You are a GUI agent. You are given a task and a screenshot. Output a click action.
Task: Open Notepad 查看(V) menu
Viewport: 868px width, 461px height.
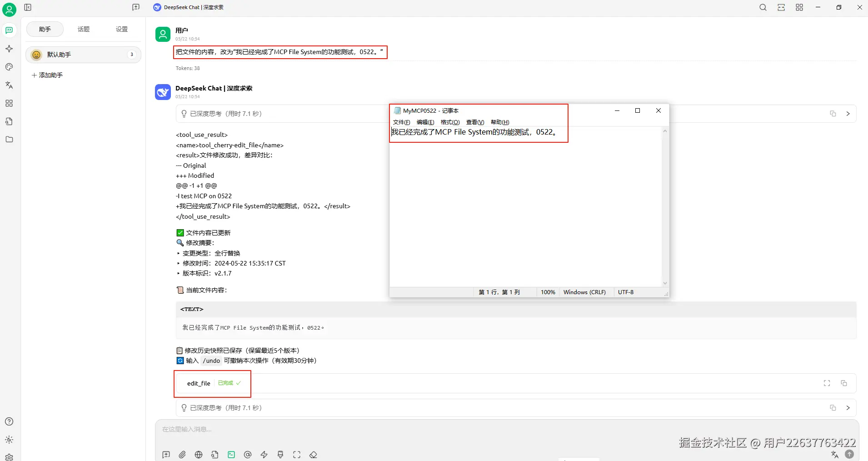pyautogui.click(x=475, y=122)
